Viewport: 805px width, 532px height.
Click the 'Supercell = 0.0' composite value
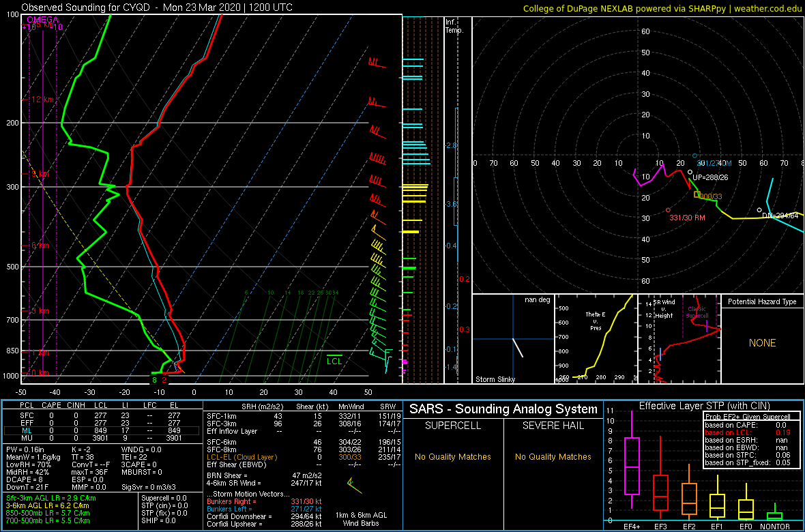(164, 498)
